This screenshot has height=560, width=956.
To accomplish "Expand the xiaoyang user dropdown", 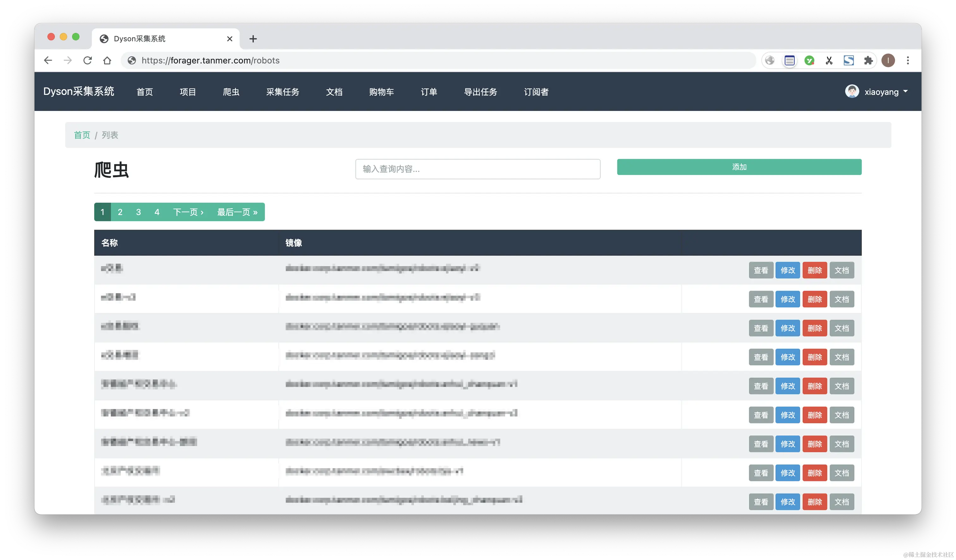I will [x=881, y=92].
